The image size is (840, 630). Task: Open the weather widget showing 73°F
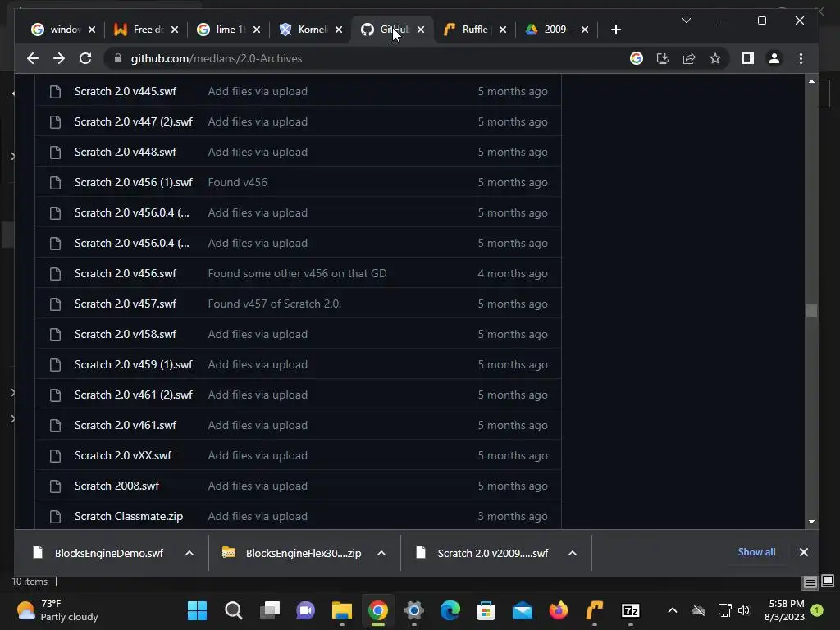click(57, 610)
